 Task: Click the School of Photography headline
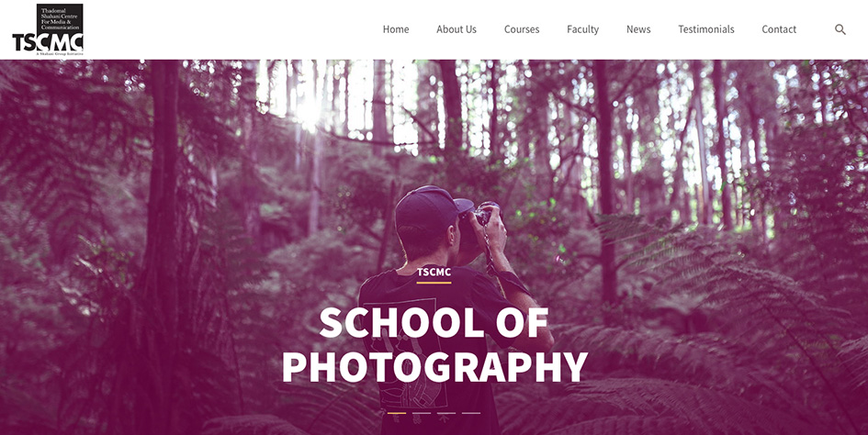pyautogui.click(x=434, y=344)
